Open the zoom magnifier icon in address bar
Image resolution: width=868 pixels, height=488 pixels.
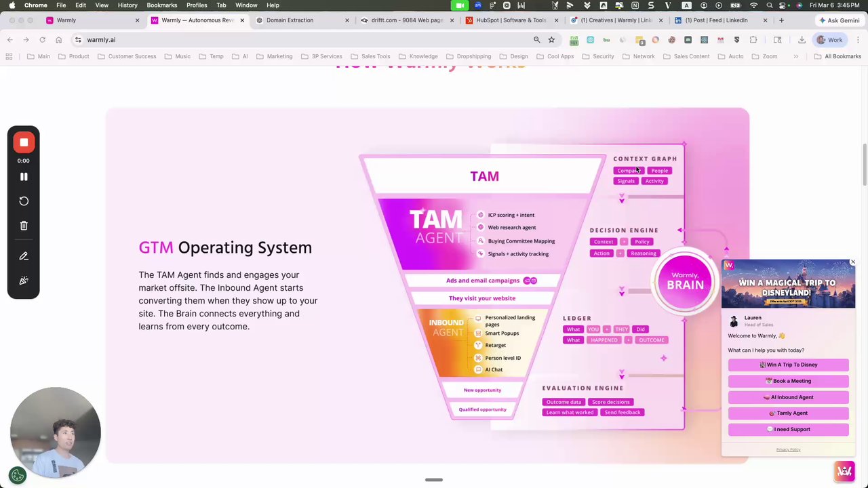pos(536,40)
